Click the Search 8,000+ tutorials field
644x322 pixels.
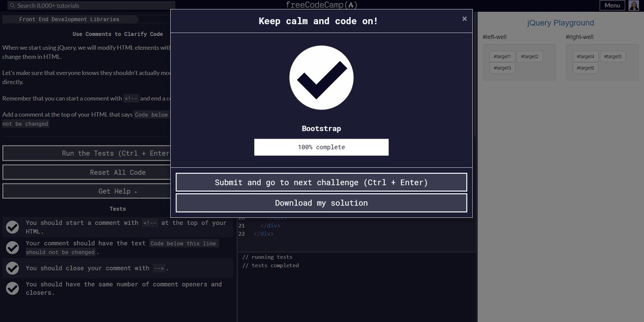click(x=92, y=5)
